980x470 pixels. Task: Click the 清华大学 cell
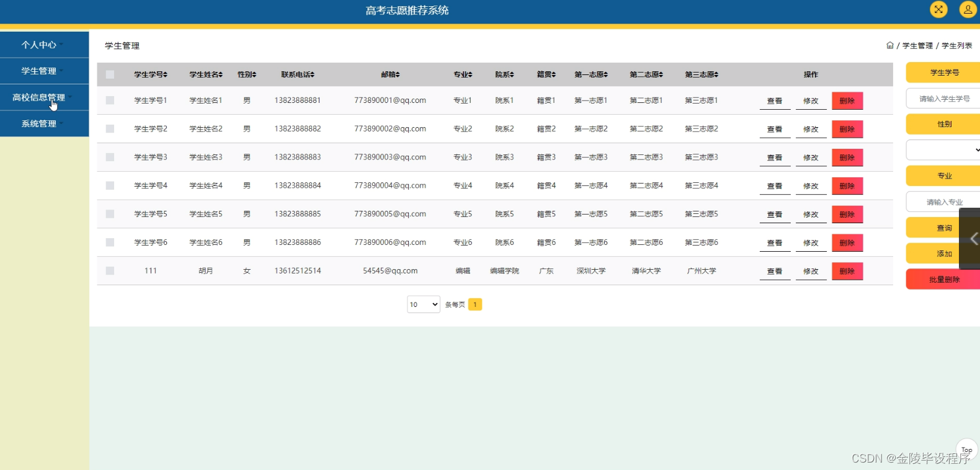[x=646, y=271]
